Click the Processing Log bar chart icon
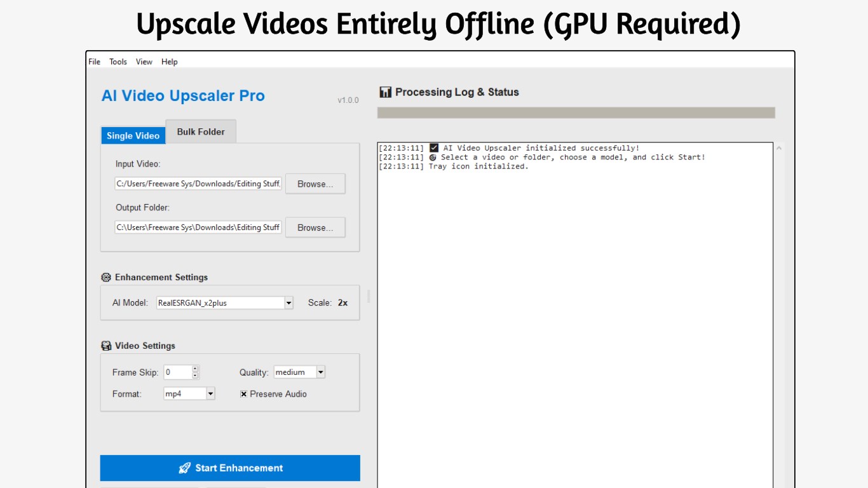This screenshot has height=488, width=868. tap(384, 91)
